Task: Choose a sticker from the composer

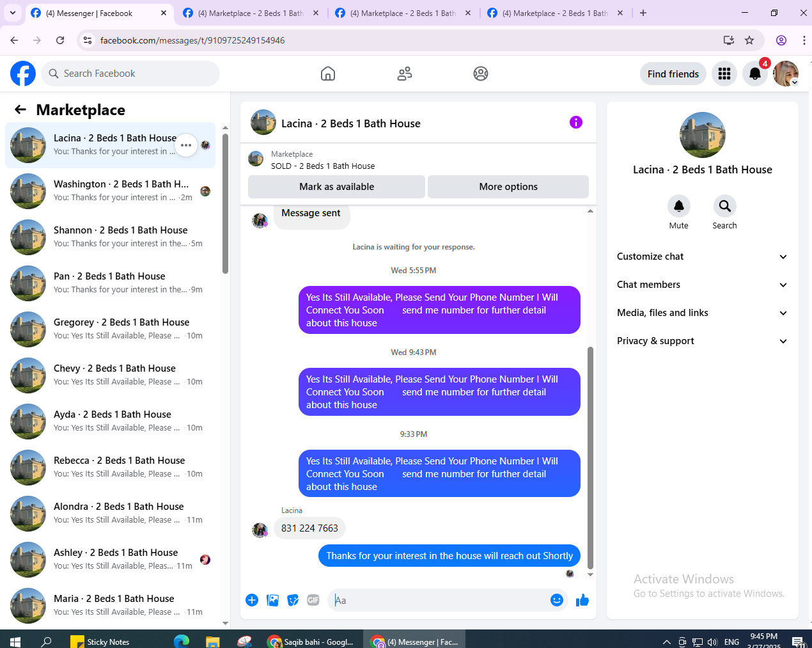Action: point(293,600)
